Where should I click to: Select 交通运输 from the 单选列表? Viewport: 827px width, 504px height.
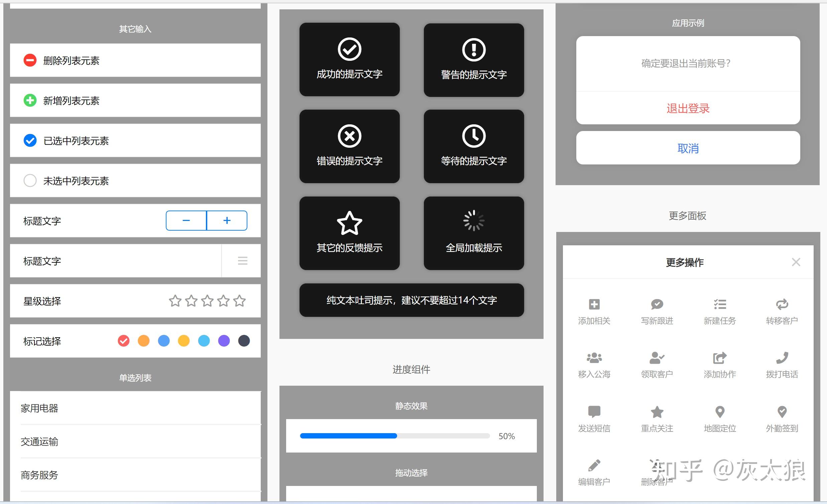(x=39, y=442)
